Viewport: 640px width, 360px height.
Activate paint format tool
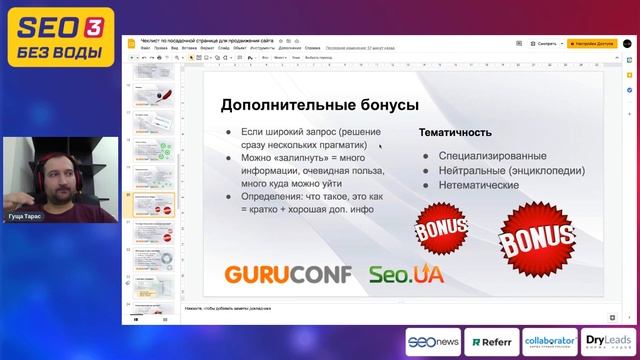(x=167, y=58)
